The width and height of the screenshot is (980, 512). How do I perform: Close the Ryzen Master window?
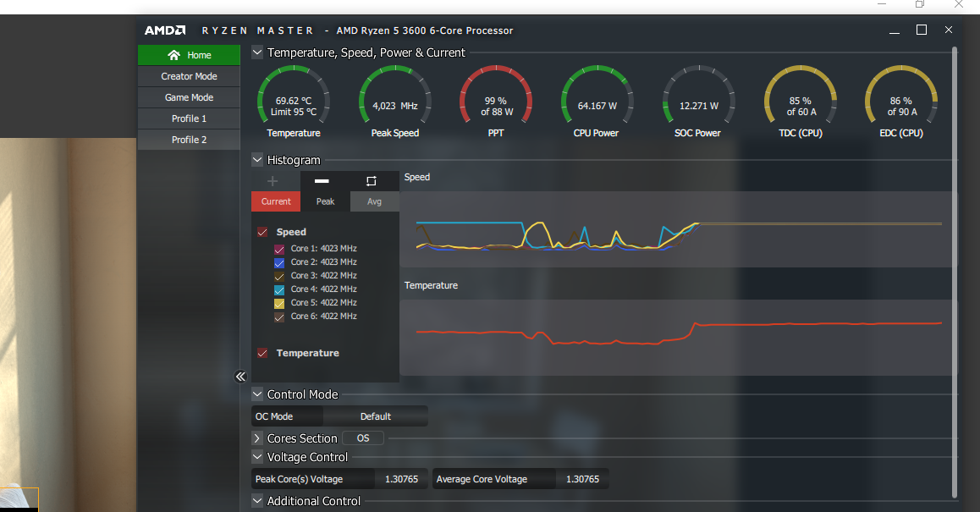point(949,30)
